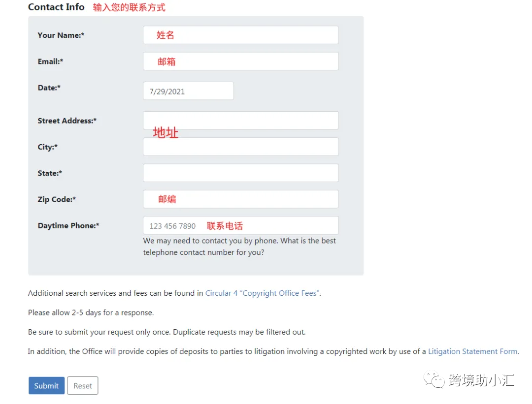Viewport: 532px width, 404px height.
Task: Click the phone contact help text
Action: coord(239,247)
